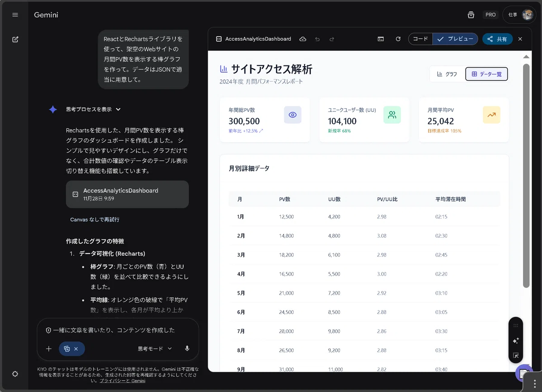Click the 共有 share button
The image size is (542, 392).
497,39
